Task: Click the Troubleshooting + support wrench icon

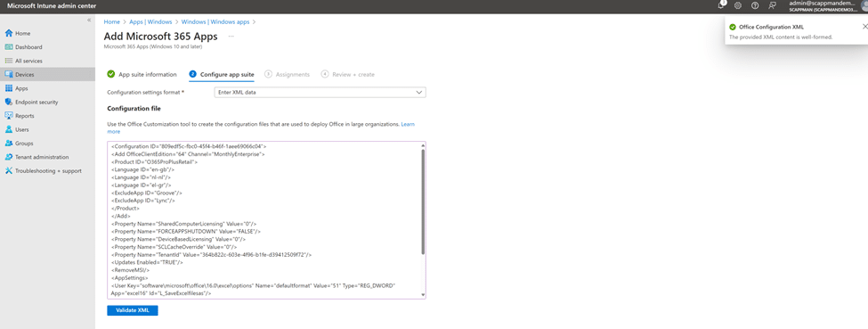Action: [9, 171]
